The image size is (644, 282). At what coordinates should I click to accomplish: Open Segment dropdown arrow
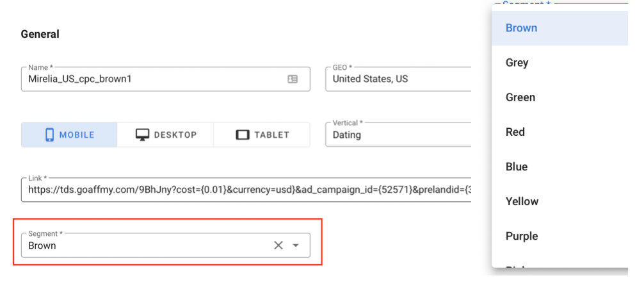(295, 245)
